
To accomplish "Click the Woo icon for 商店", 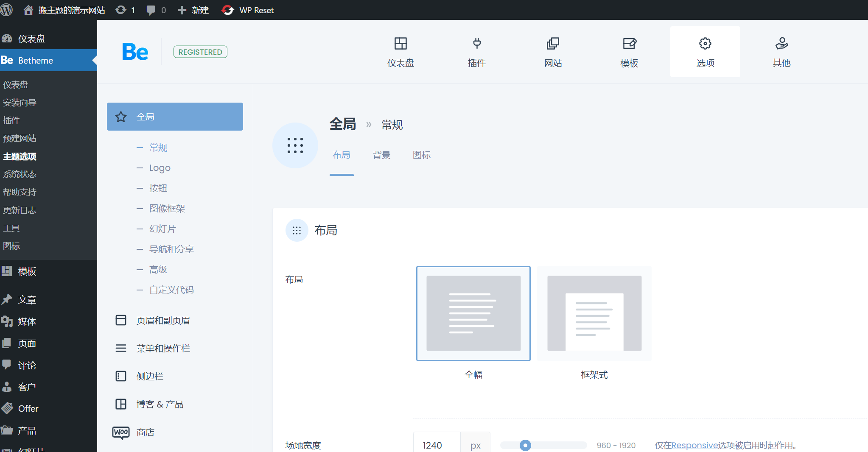I will (121, 432).
